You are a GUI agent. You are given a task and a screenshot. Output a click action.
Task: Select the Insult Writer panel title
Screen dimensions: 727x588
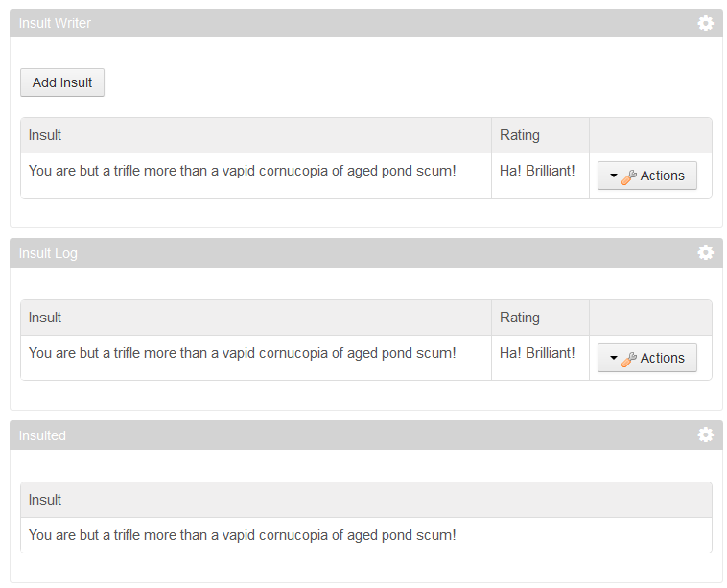click(x=55, y=23)
